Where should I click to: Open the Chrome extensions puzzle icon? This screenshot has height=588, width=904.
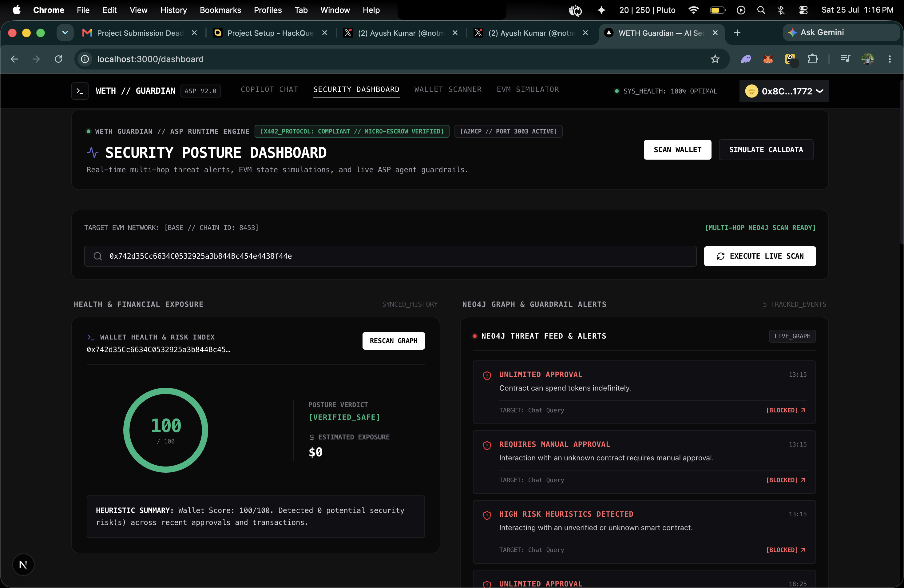(812, 59)
